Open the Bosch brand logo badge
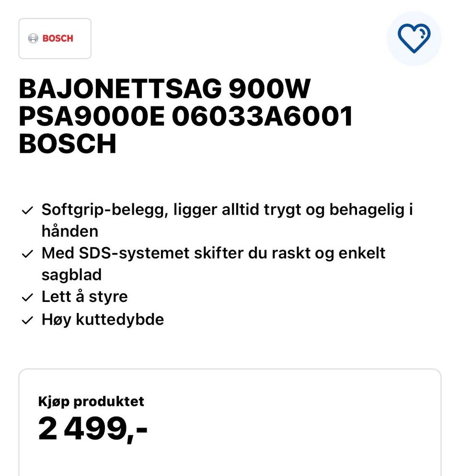Image resolution: width=460 pixels, height=476 pixels. click(x=55, y=38)
